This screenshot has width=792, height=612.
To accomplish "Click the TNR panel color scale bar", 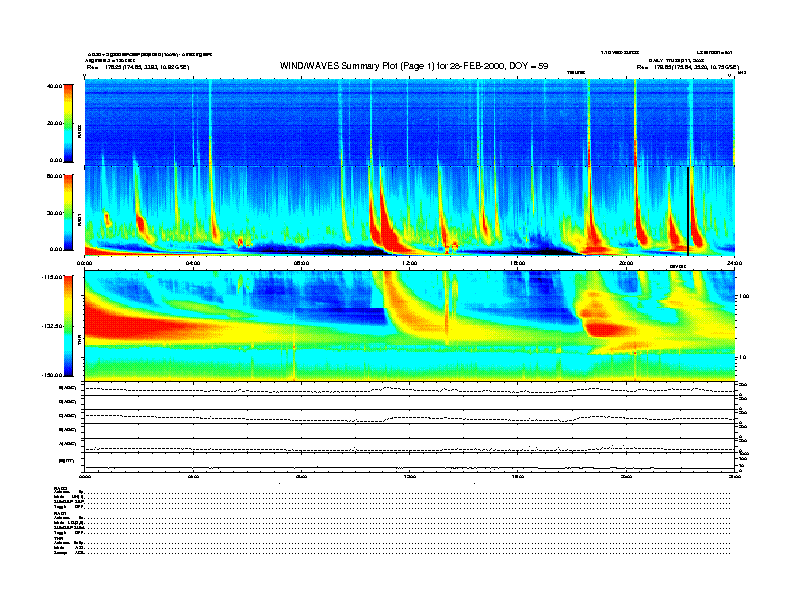I will pyautogui.click(x=68, y=326).
